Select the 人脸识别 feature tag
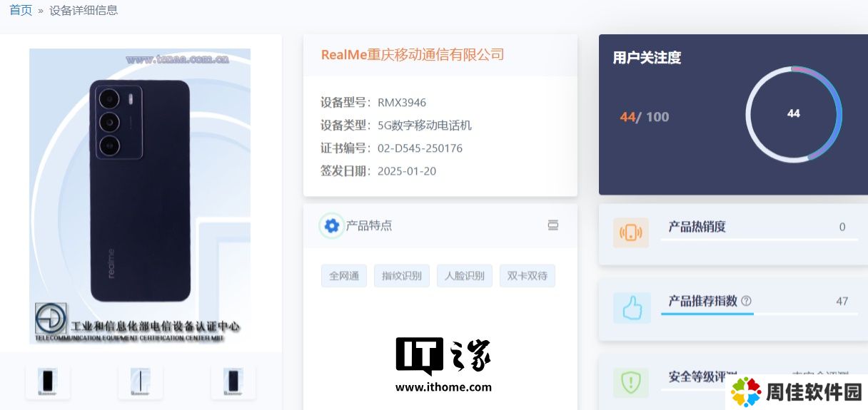Image resolution: width=868 pixels, height=410 pixels. point(465,276)
